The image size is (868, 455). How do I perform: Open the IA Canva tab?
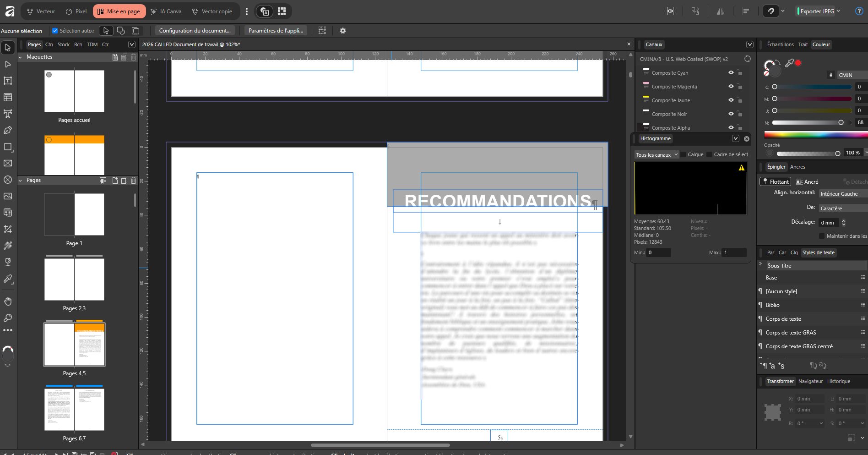coord(166,11)
